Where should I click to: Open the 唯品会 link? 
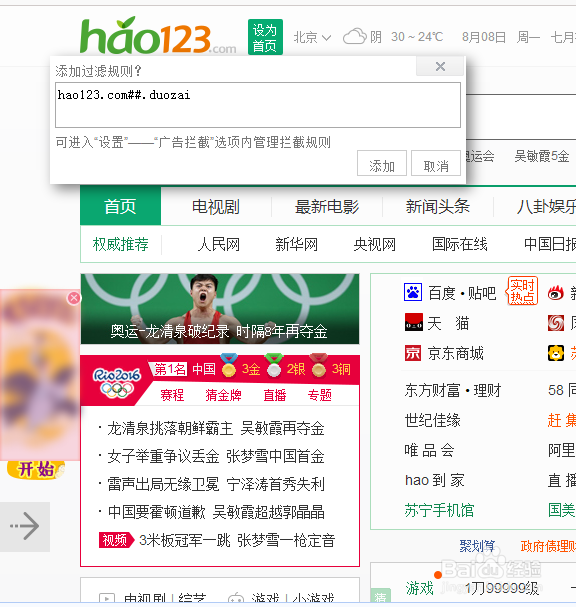pos(429,450)
